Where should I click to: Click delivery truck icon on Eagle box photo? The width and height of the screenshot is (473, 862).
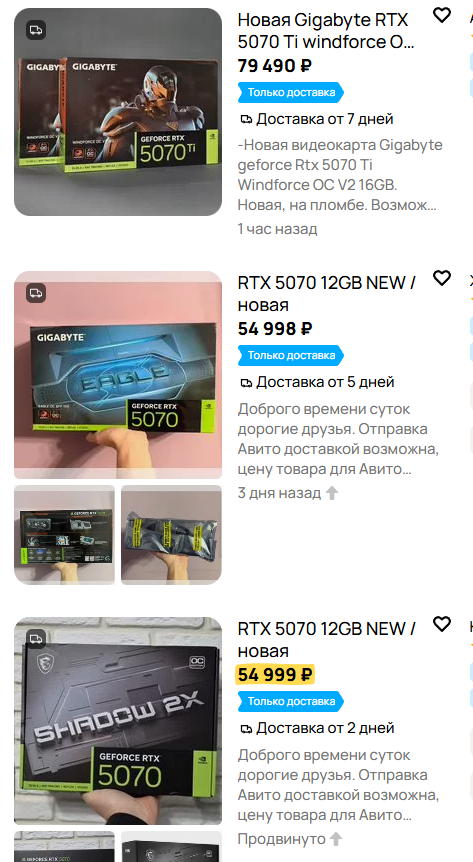[36, 292]
